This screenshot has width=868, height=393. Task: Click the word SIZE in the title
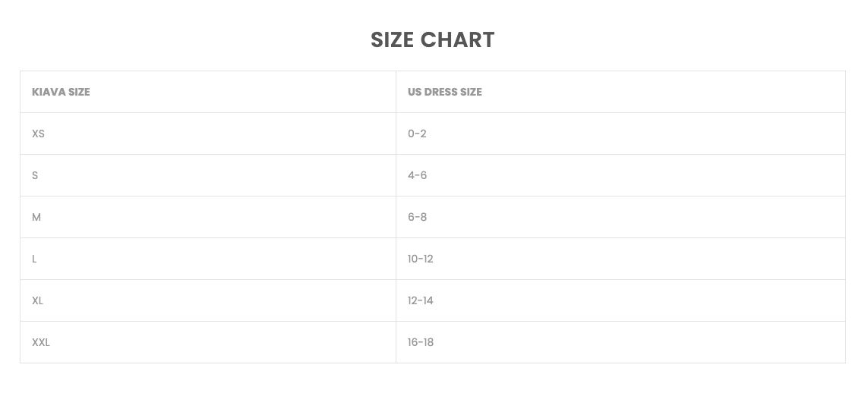[392, 40]
